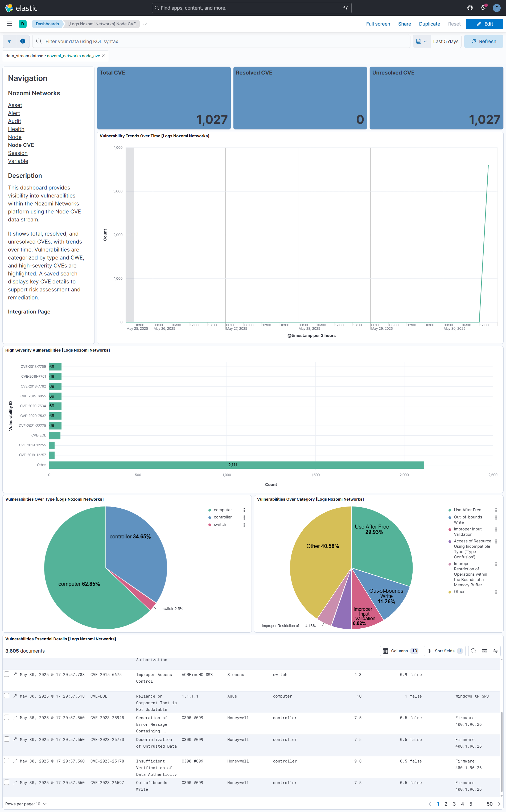The height and width of the screenshot is (812, 506).
Task: Open the date quick menu calendar dropdown
Action: pyautogui.click(x=421, y=41)
